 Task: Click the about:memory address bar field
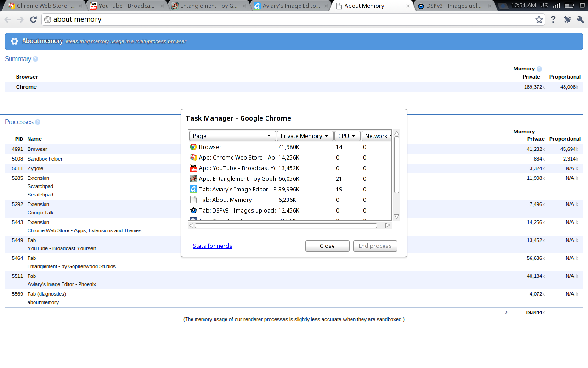click(x=293, y=19)
